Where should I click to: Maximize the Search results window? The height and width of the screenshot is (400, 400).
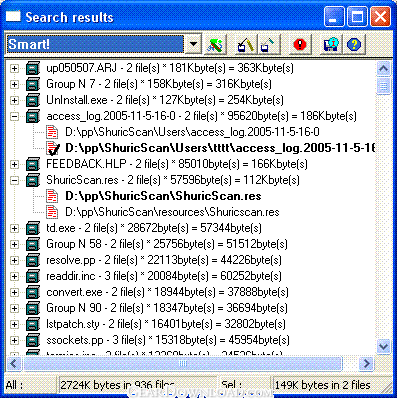[x=357, y=17]
